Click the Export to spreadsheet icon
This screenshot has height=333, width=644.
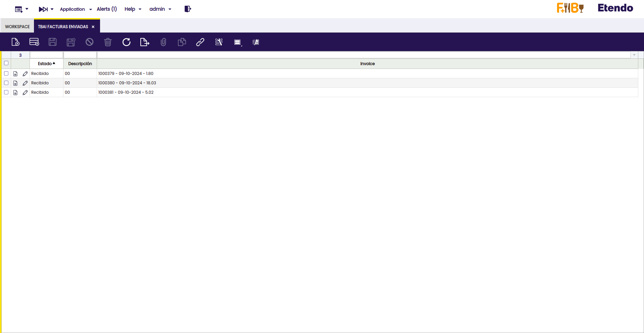pos(145,42)
